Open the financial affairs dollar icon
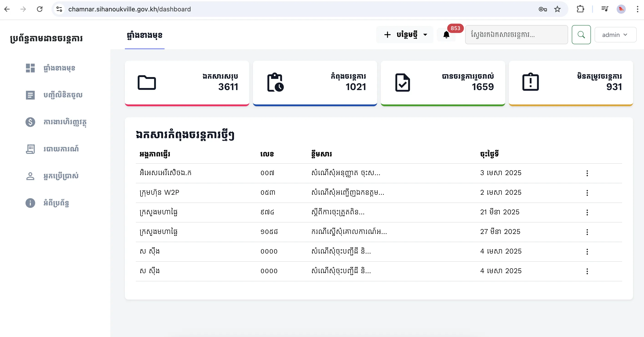 pos(31,122)
